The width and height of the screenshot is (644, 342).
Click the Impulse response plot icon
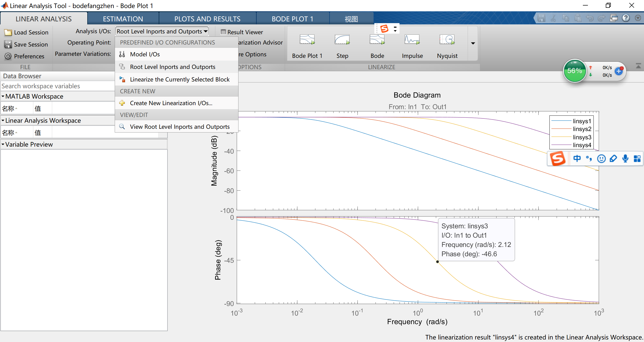tap(412, 40)
